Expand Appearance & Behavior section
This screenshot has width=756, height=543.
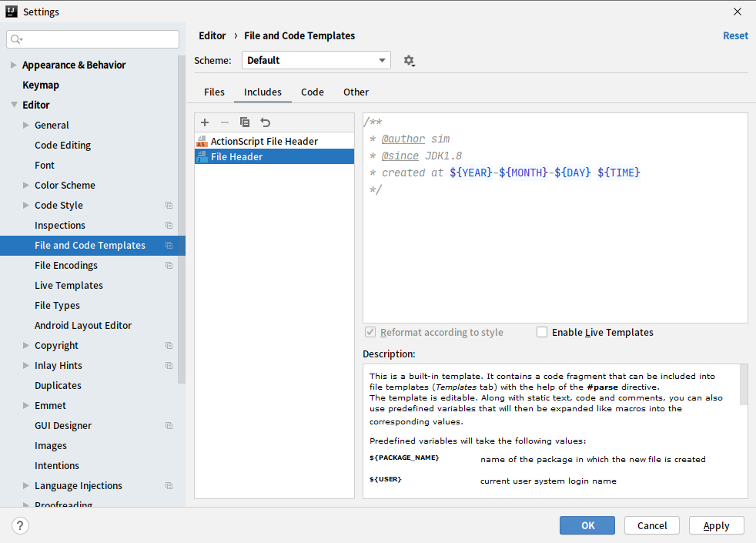pyautogui.click(x=14, y=65)
